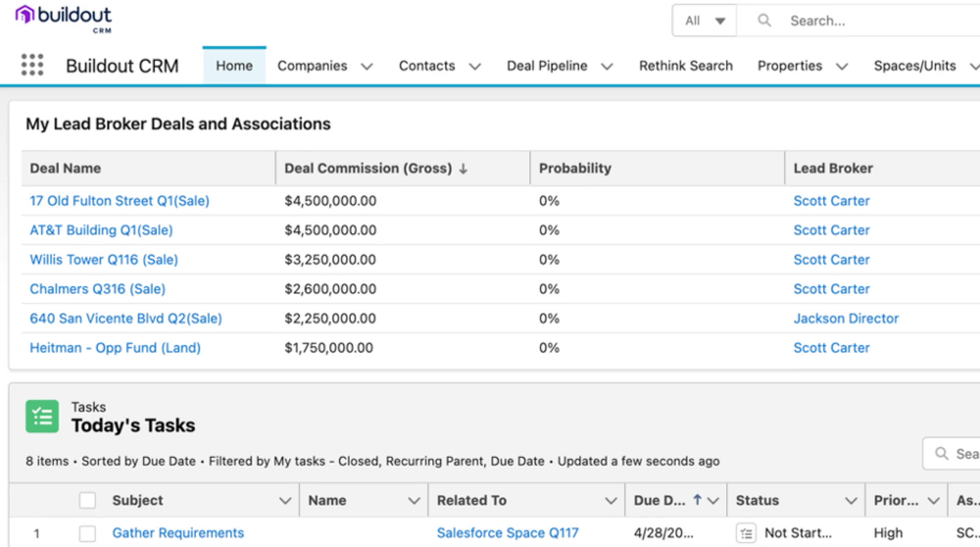
Task: Expand the Contacts tab chevron
Action: (x=475, y=67)
